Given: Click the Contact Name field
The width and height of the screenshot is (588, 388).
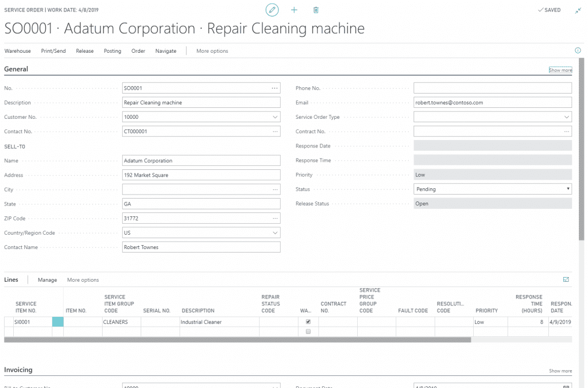Looking at the screenshot, I should 201,247.
